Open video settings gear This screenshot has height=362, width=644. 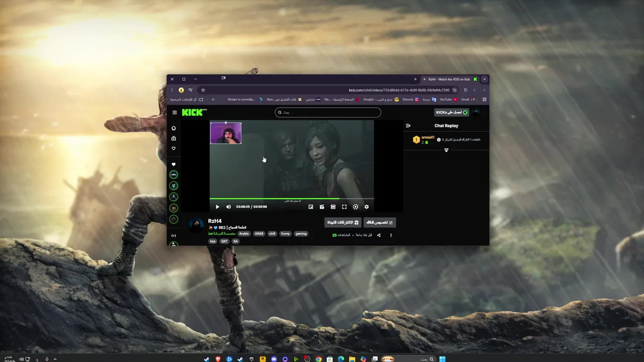[366, 207]
